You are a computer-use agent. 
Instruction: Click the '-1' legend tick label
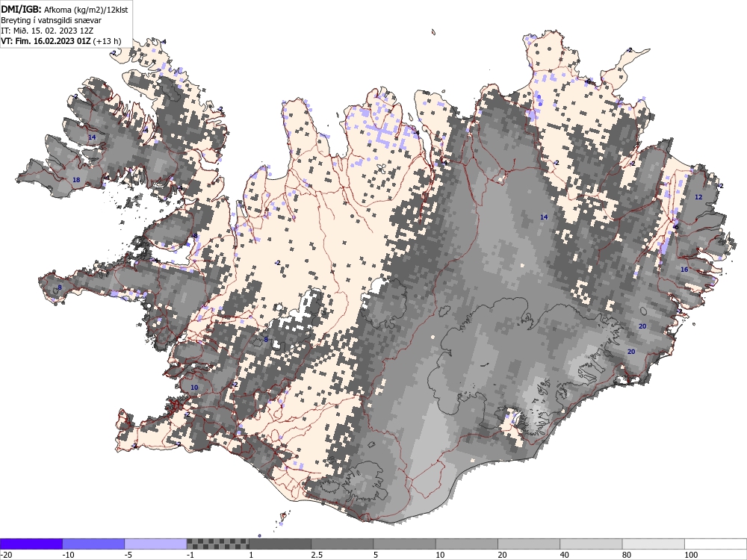point(191,555)
